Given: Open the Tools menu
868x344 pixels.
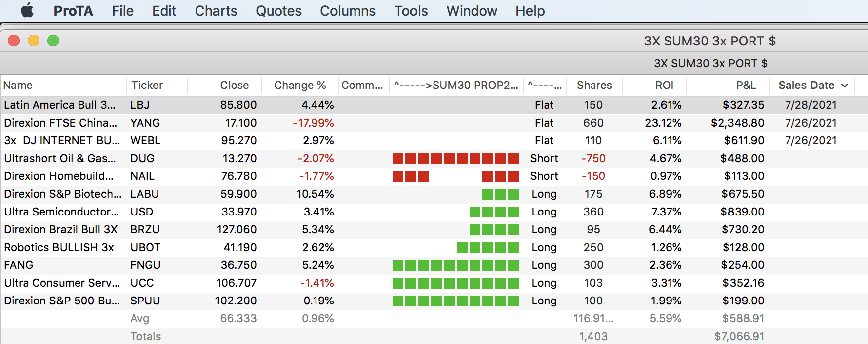Looking at the screenshot, I should (x=411, y=11).
